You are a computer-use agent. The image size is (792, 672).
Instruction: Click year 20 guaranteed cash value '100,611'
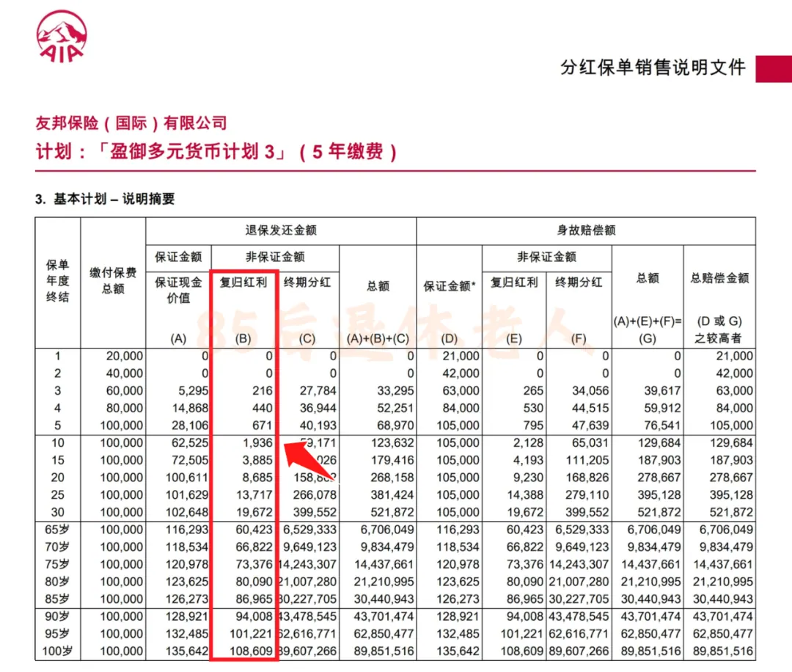point(187,478)
